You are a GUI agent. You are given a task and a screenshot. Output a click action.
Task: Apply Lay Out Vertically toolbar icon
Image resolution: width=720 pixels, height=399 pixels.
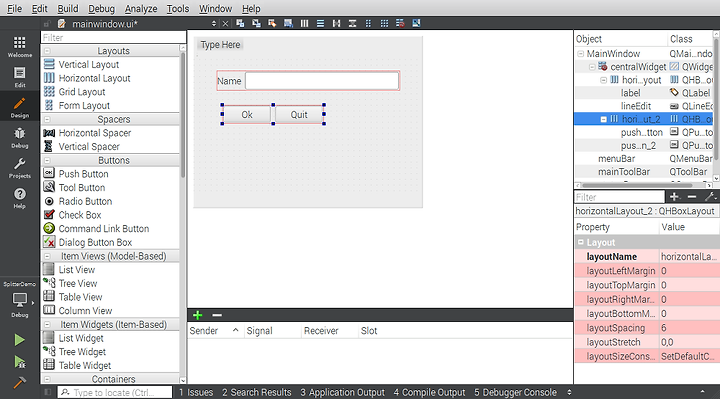pos(321,23)
